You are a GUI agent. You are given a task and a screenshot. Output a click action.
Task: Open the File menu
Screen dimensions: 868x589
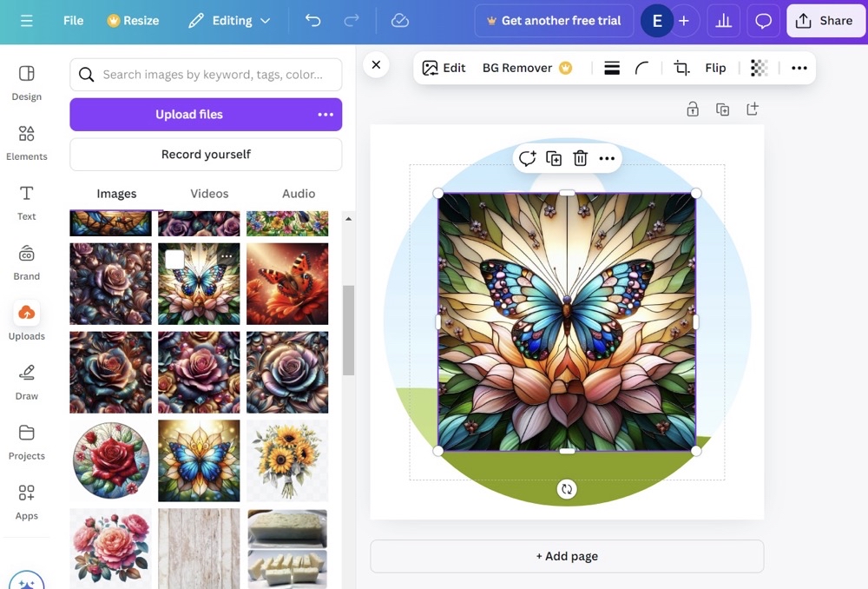73,21
